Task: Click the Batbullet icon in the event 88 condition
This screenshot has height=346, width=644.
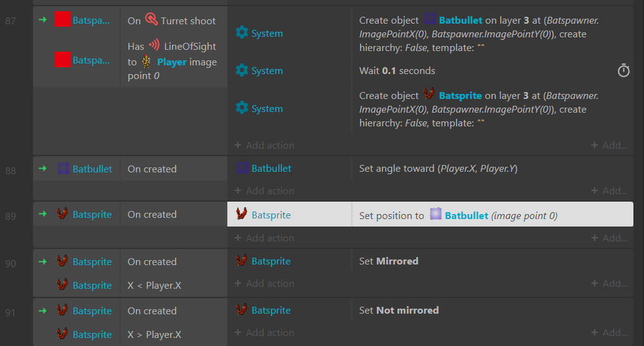Action: [63, 168]
